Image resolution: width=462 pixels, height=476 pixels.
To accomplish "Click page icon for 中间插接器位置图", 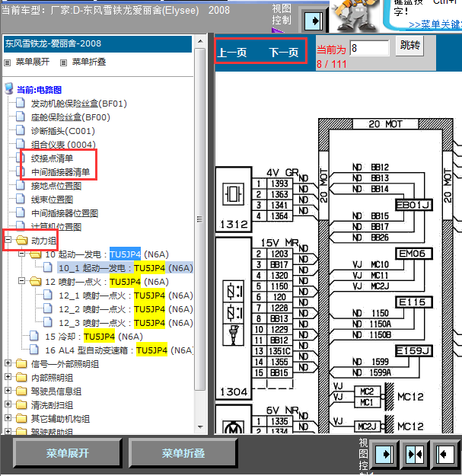I will [21, 212].
